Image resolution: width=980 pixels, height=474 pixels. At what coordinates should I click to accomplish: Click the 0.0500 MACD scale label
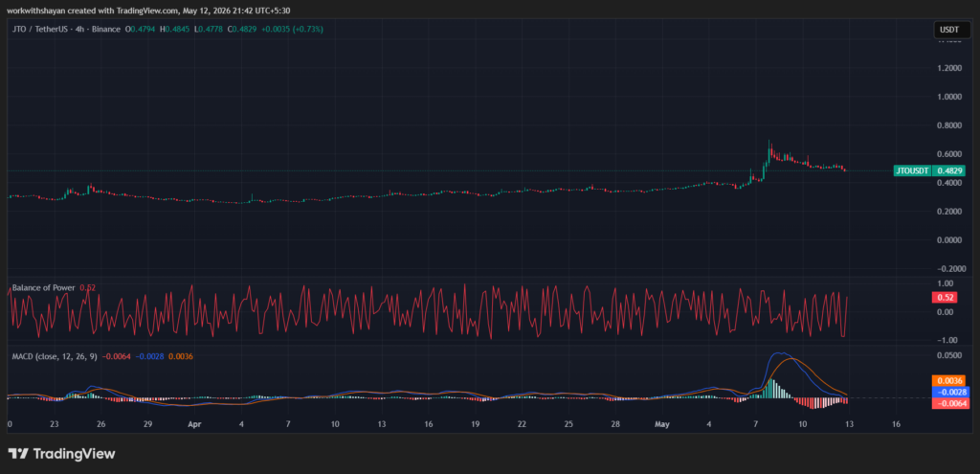tap(948, 355)
